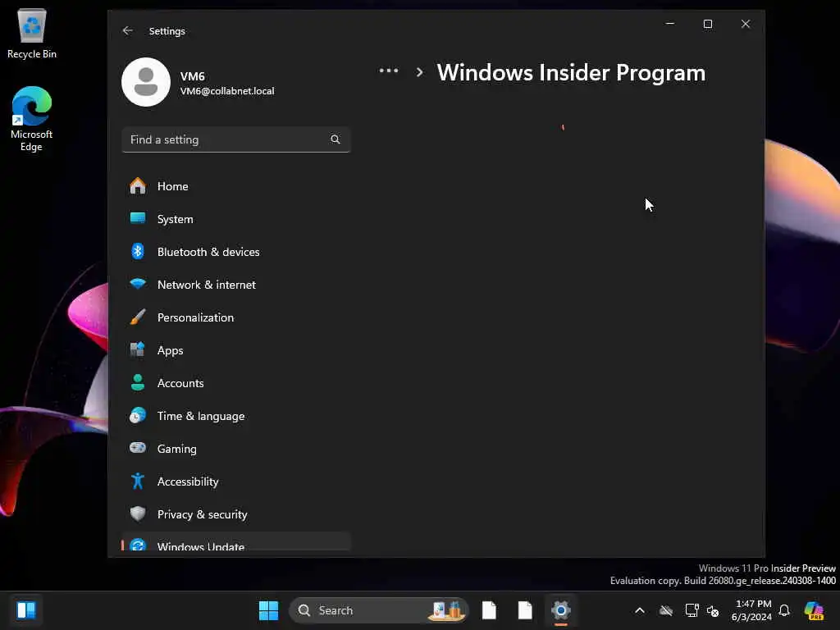Viewport: 840px width, 630px height.
Task: Open Accessibility settings
Action: 235,482
